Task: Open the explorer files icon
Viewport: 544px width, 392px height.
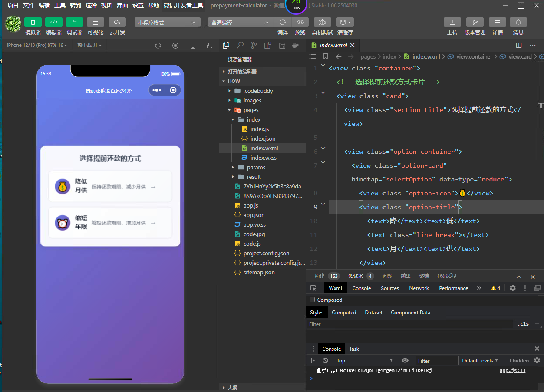Action: pyautogui.click(x=226, y=45)
